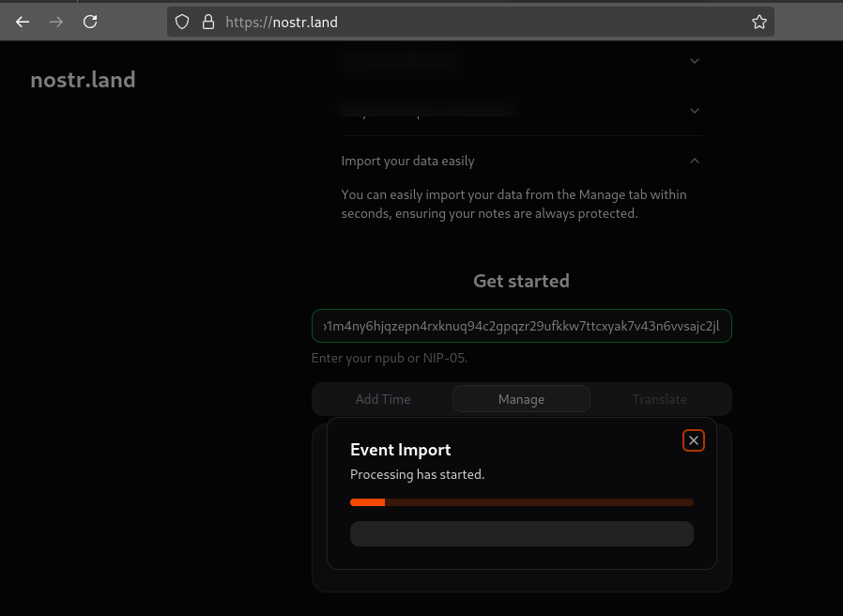Click the 'Processing has started.' message

(x=417, y=474)
